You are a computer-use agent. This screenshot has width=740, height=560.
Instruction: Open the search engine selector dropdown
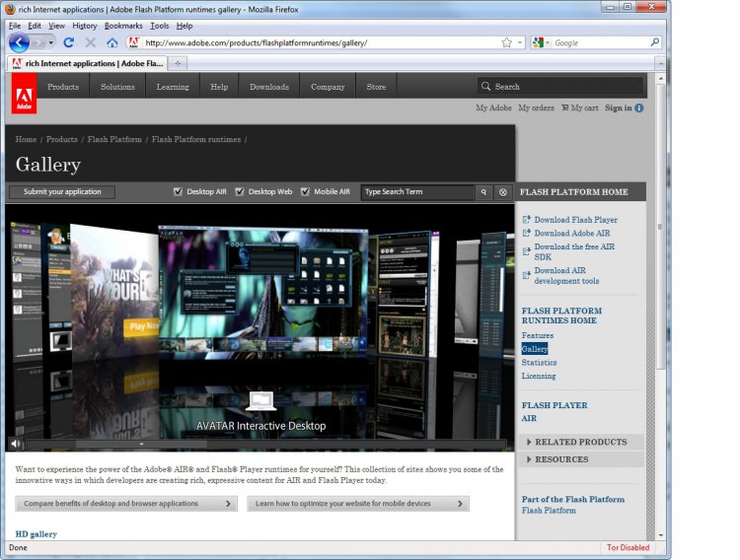point(548,43)
